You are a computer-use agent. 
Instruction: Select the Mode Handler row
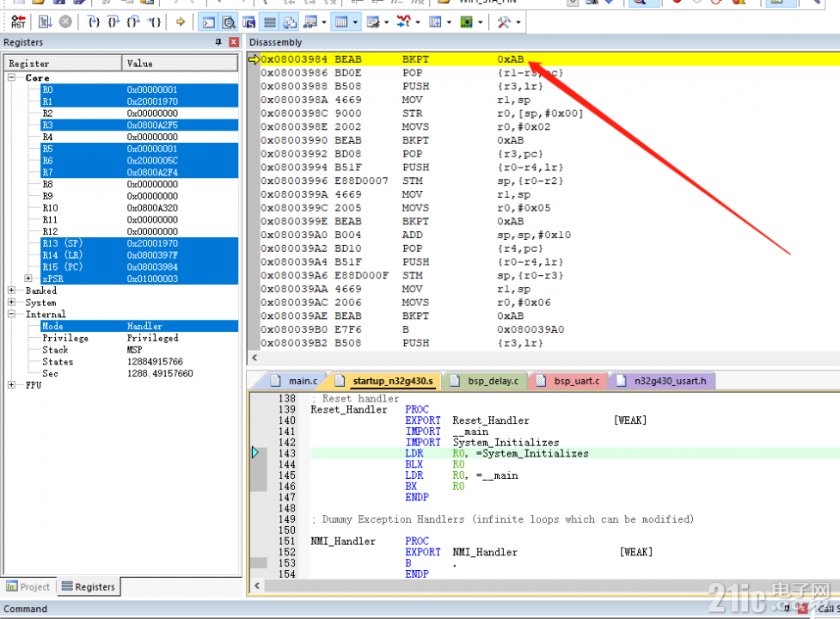pyautogui.click(x=139, y=326)
